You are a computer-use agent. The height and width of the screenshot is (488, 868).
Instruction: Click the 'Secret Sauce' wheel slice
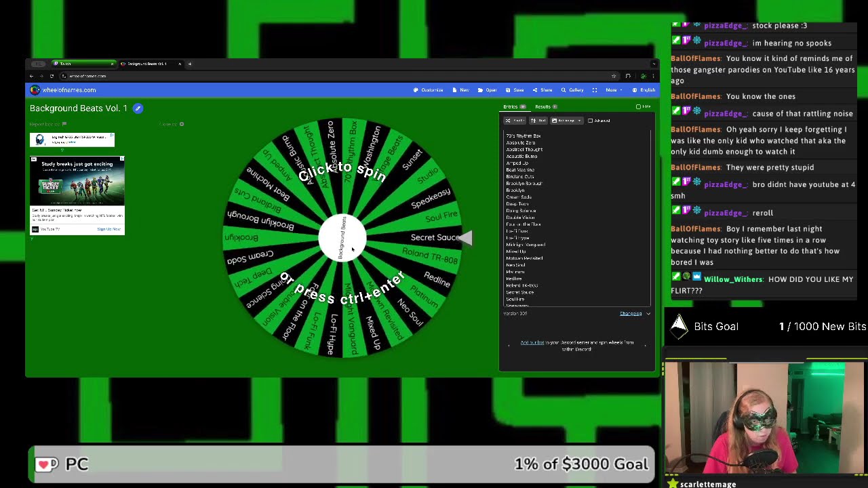[434, 238]
